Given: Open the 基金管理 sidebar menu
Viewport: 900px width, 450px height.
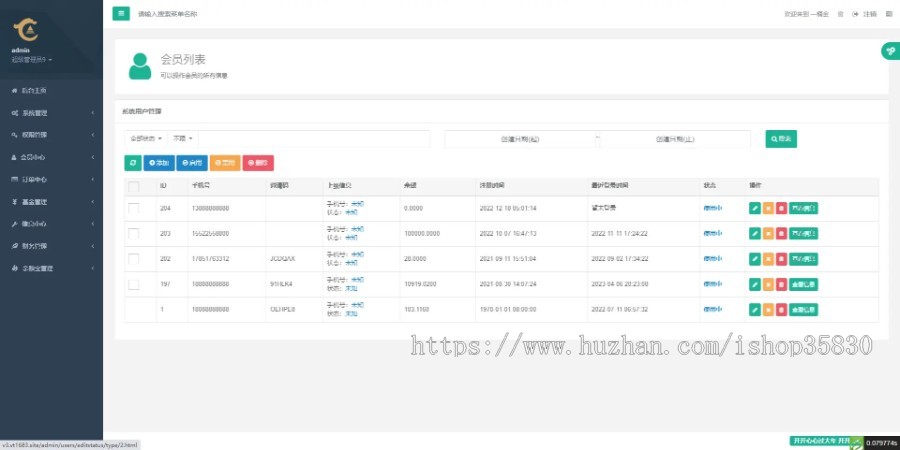Looking at the screenshot, I should click(52, 202).
